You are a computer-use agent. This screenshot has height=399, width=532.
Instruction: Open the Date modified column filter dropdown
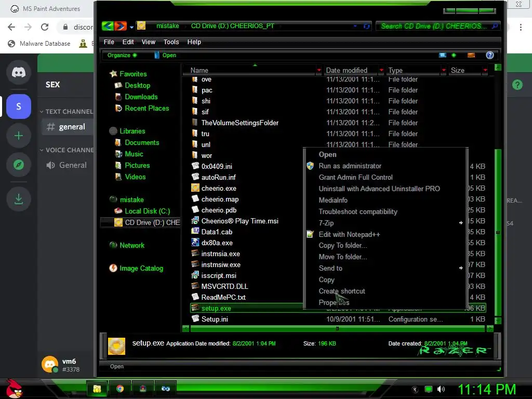(x=381, y=70)
